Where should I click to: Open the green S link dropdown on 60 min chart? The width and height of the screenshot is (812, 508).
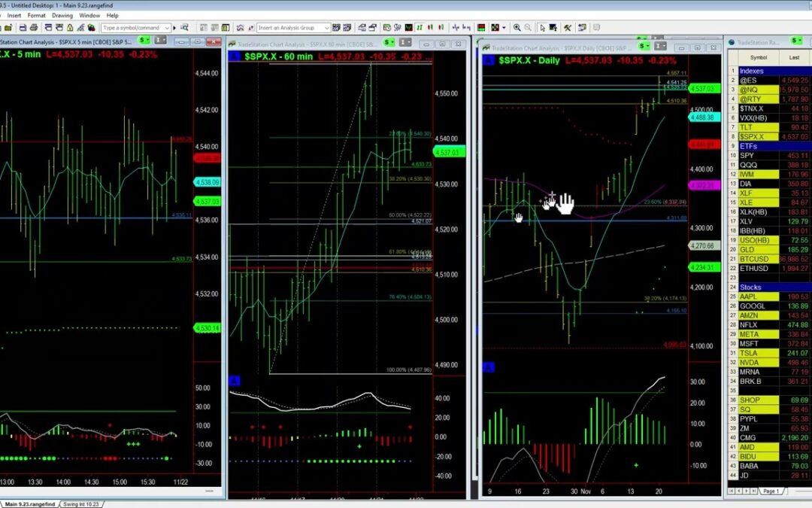[x=389, y=42]
